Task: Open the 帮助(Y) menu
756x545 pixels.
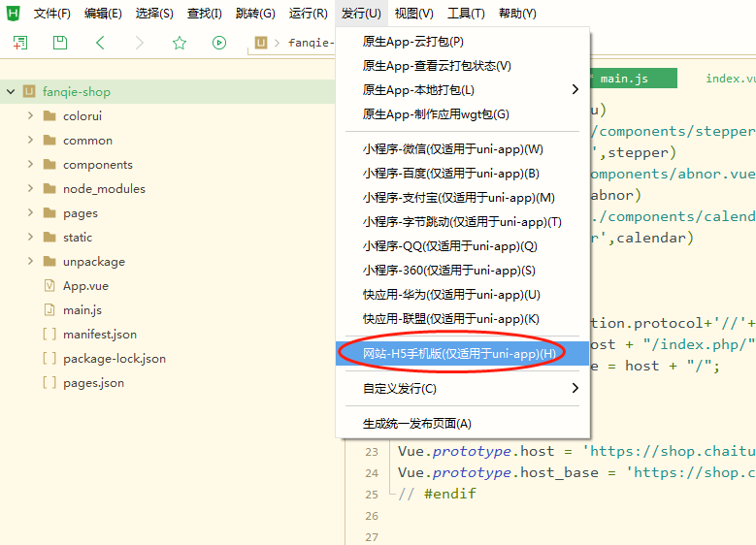Action: (x=517, y=14)
